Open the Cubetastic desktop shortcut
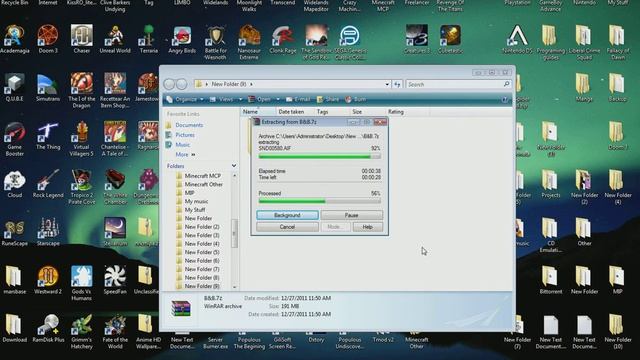640x360 pixels. [450, 39]
